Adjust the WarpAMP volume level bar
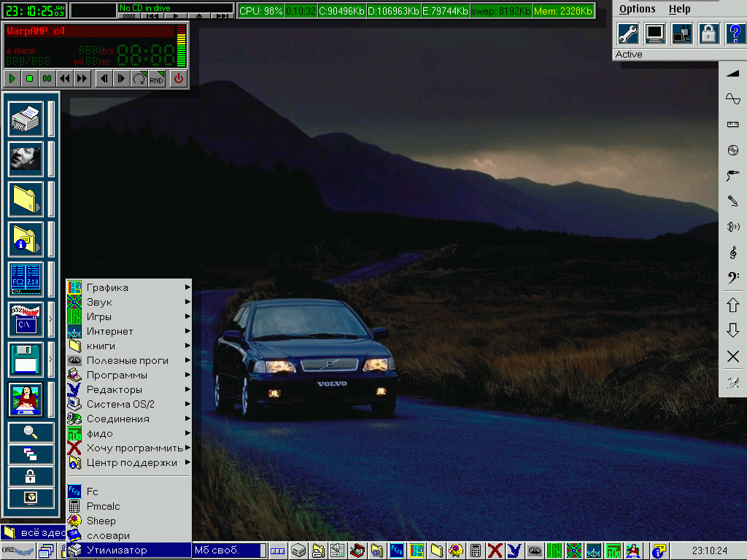Viewport: 747px width, 560px height. 181,46
